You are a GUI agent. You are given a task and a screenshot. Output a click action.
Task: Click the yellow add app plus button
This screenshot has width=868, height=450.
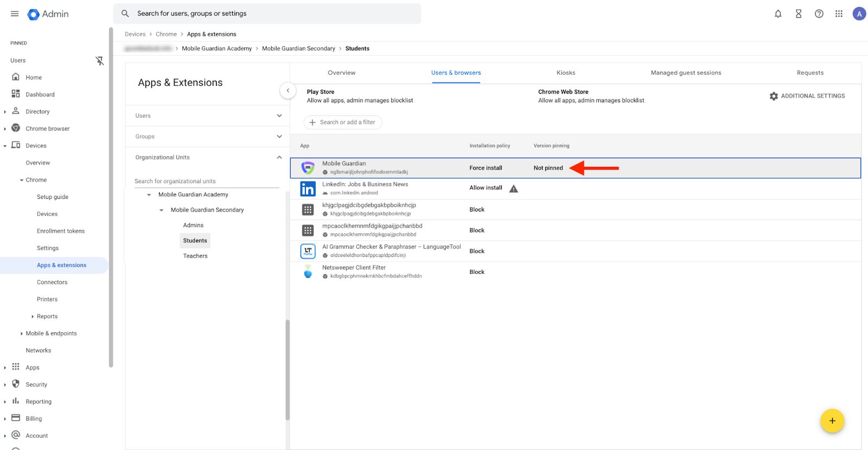pos(832,421)
